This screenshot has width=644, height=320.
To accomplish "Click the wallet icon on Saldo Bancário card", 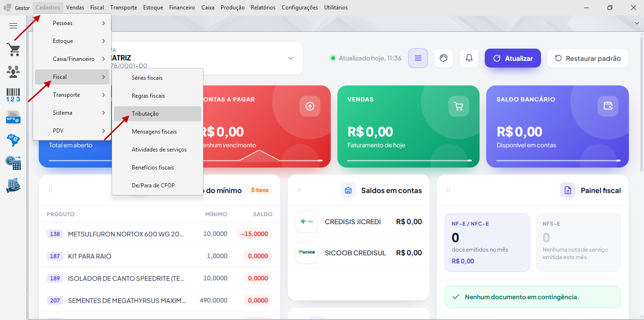I will click(x=608, y=106).
